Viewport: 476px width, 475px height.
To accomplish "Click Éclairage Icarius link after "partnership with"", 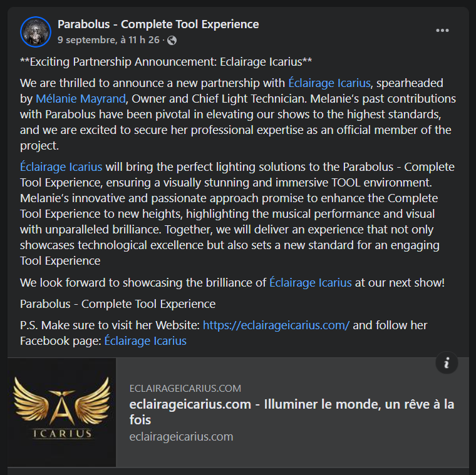I will coord(329,83).
